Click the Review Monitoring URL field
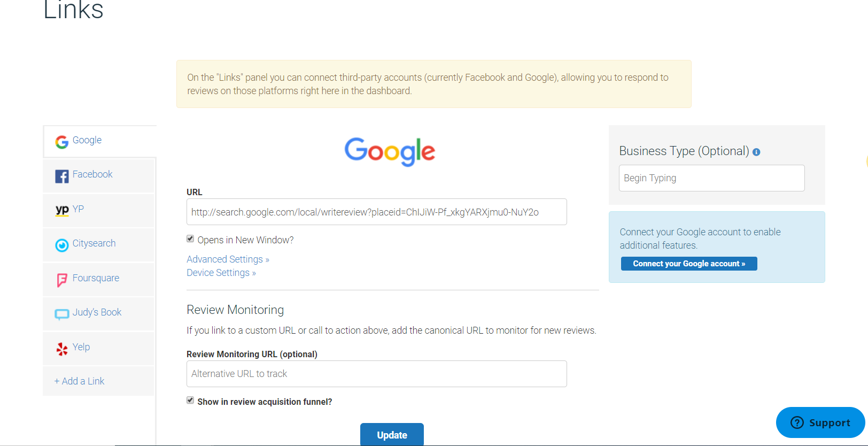Screen dimensions: 868x446 click(x=376, y=374)
